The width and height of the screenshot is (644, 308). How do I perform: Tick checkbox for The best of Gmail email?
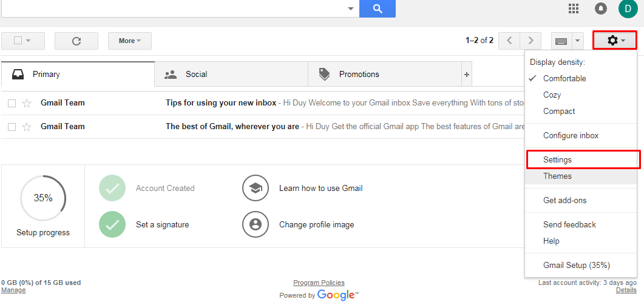(x=12, y=127)
